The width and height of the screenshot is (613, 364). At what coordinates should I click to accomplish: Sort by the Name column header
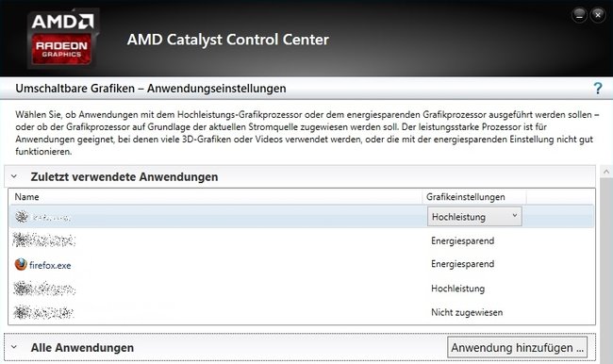tap(26, 197)
